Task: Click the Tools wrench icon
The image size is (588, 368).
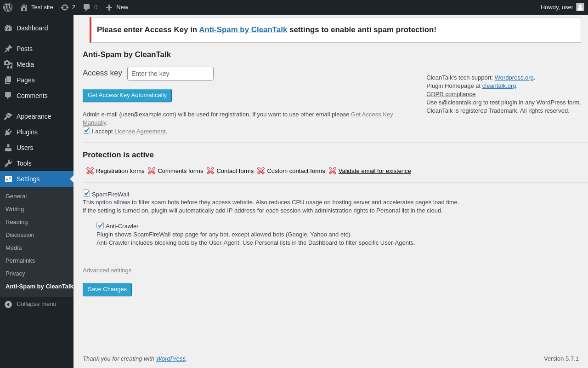Action: point(8,163)
